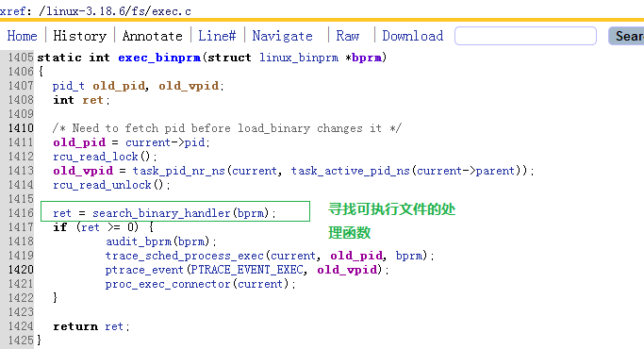Jump to line number 1420
The width and height of the screenshot is (644, 349).
click(21, 270)
